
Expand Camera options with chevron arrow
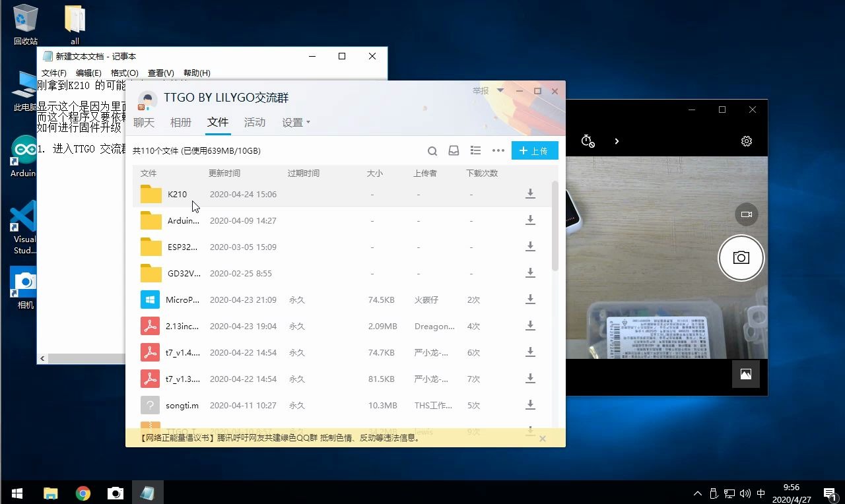click(x=617, y=141)
